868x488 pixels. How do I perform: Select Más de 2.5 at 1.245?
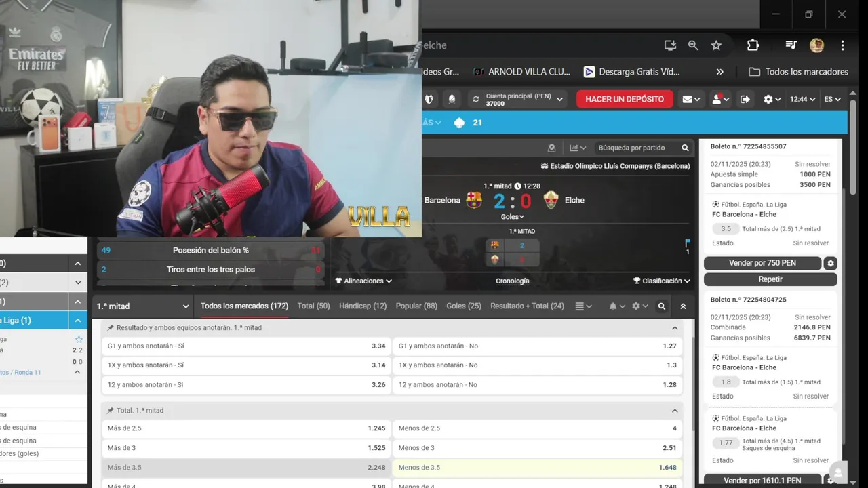coord(246,428)
